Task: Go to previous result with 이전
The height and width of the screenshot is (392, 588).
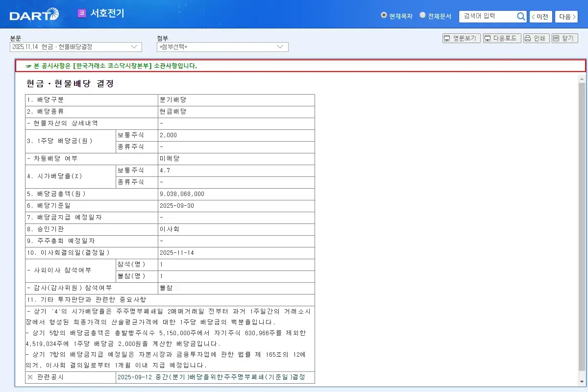Action: [x=541, y=17]
